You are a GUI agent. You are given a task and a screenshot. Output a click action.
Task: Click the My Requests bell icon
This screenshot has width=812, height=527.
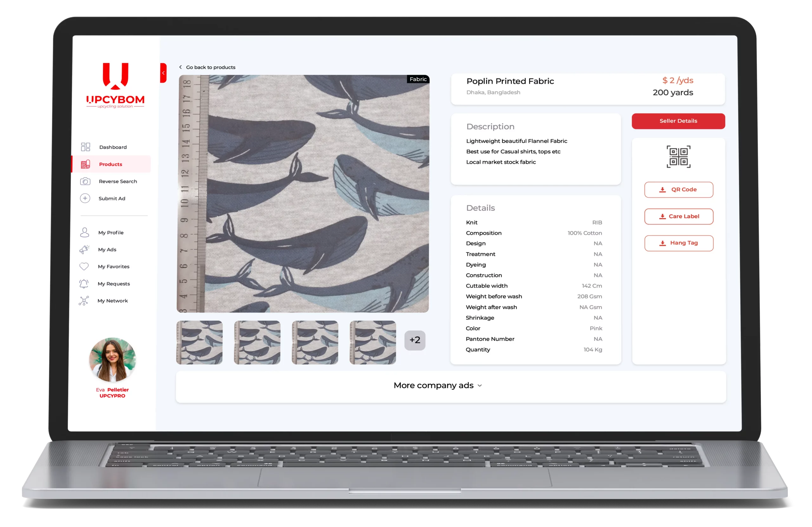coord(84,284)
